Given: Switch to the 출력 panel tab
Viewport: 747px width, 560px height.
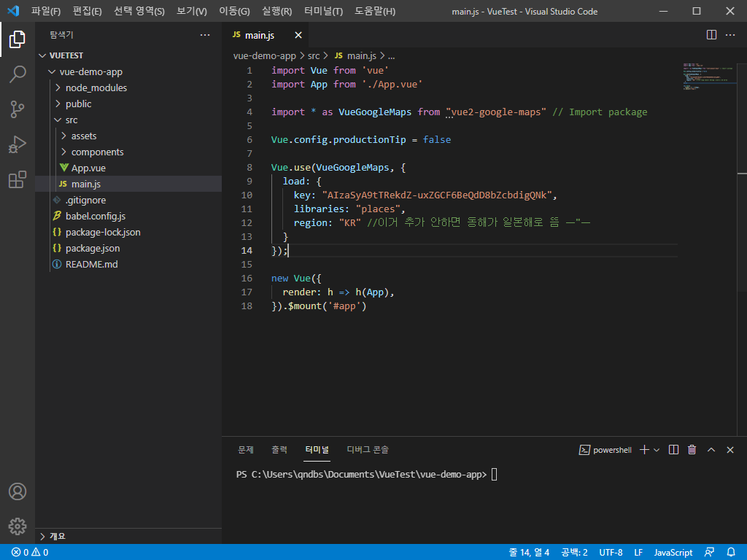Looking at the screenshot, I should pyautogui.click(x=279, y=450).
